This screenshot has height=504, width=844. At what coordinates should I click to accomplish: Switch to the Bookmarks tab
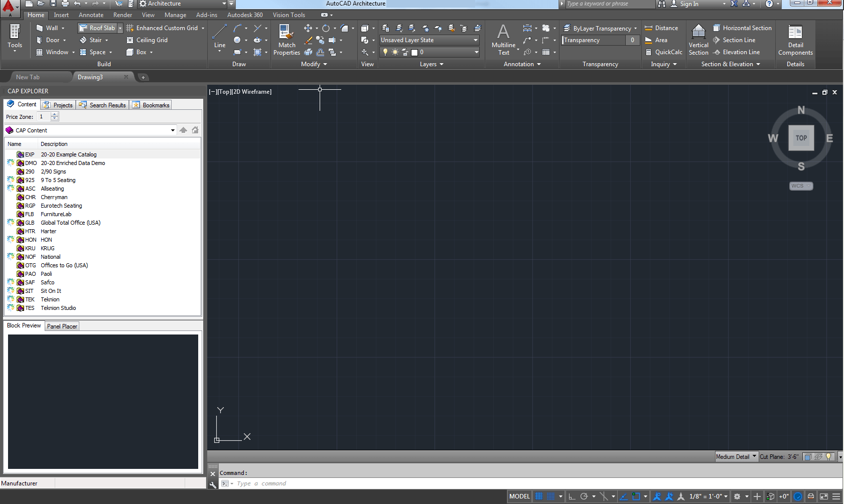click(151, 105)
